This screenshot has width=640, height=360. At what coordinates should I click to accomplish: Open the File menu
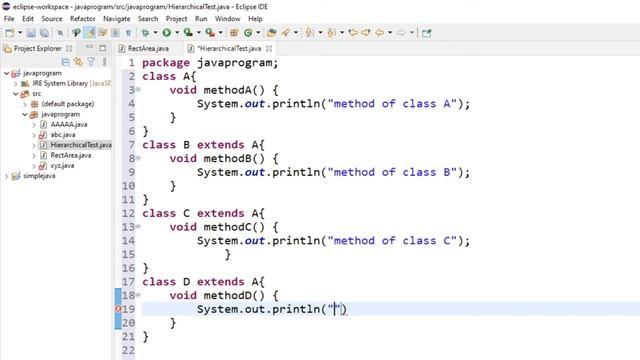tap(9, 19)
